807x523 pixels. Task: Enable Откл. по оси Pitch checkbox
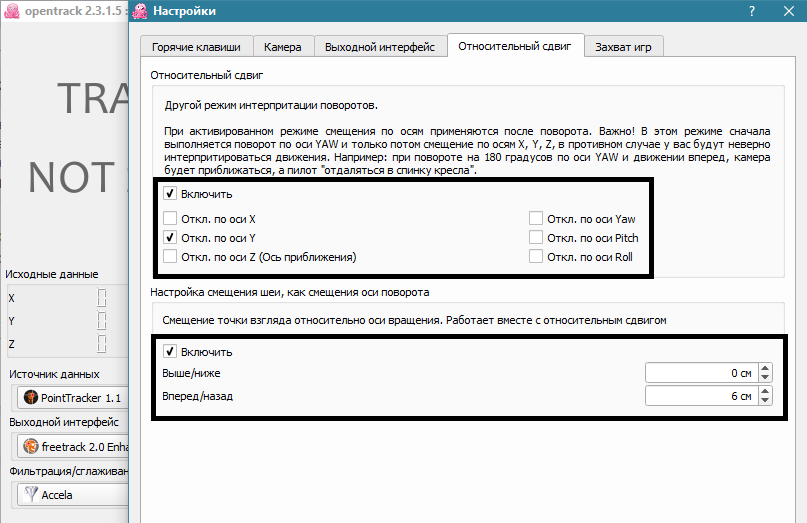tap(536, 237)
